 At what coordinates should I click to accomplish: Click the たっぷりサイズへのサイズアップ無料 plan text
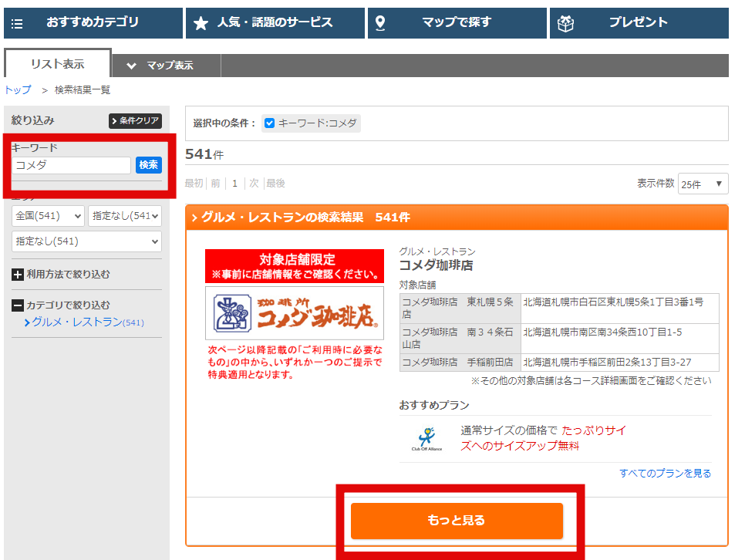click(x=544, y=438)
